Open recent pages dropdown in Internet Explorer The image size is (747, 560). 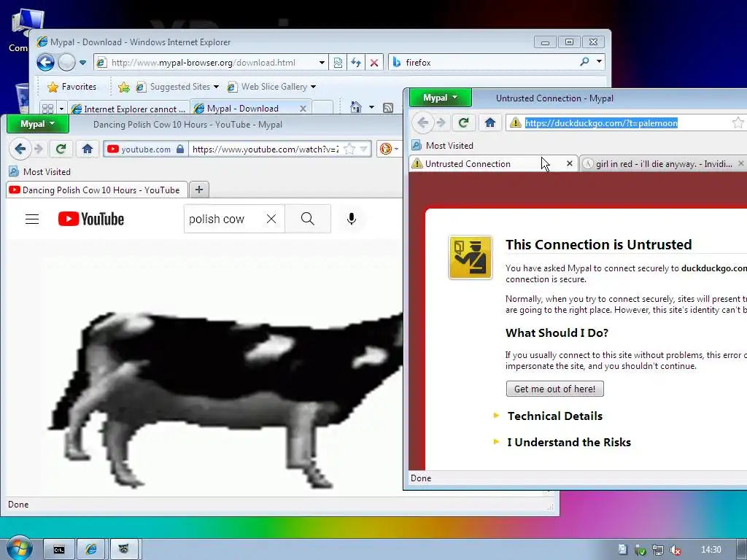(x=82, y=63)
